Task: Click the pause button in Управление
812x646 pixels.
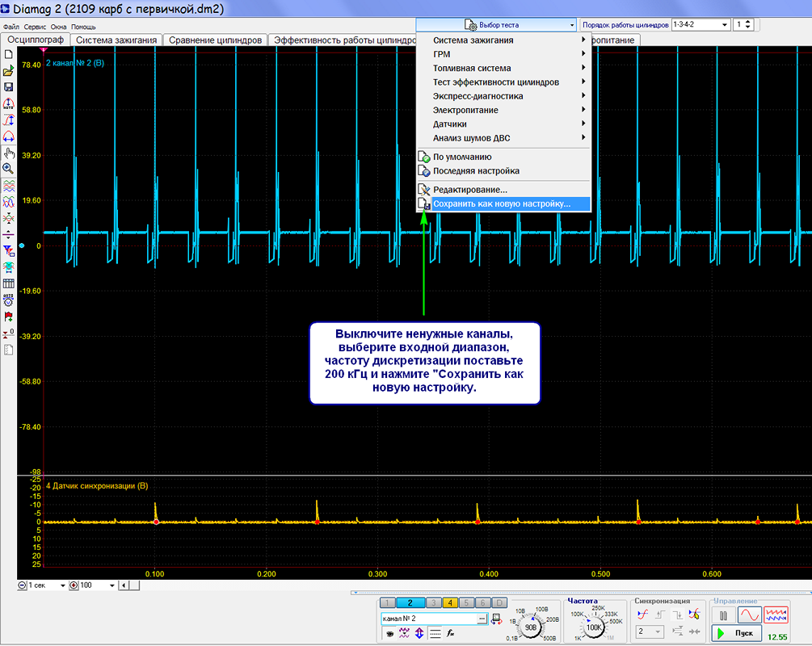Action: tap(723, 615)
